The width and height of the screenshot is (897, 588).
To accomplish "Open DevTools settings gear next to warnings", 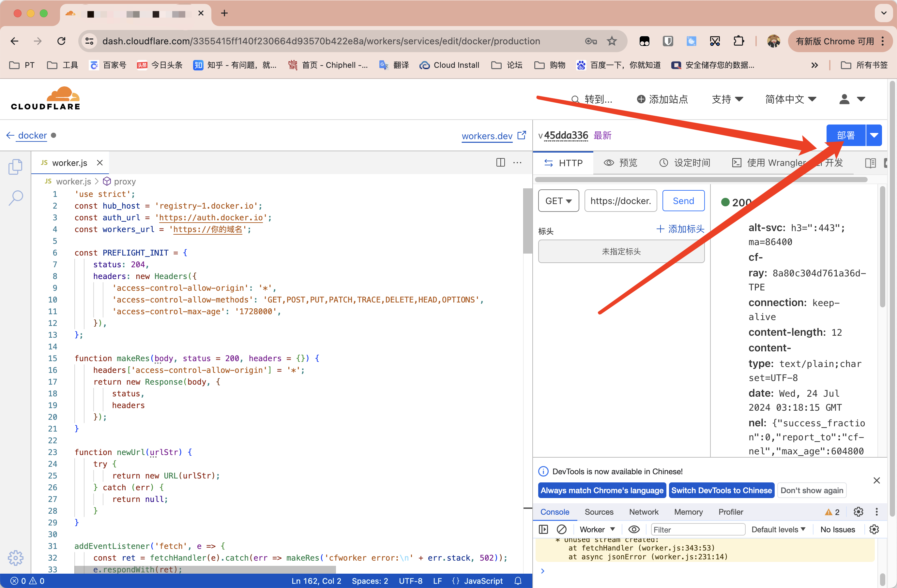I will [858, 511].
